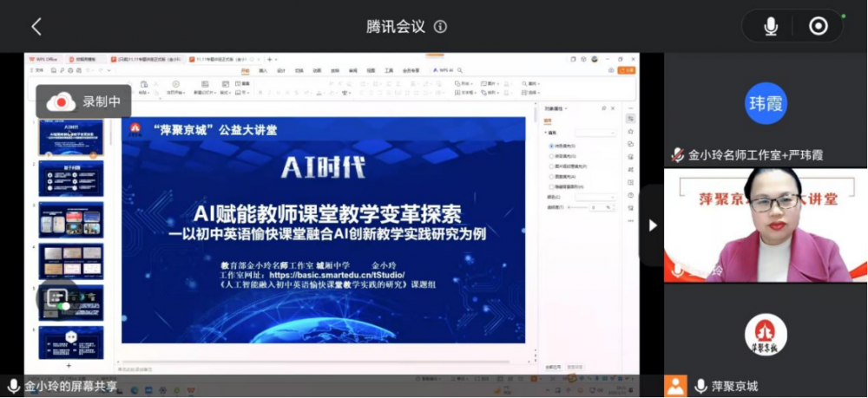Select the 切换 ribbon tab
868x398 pixels.
[299, 71]
